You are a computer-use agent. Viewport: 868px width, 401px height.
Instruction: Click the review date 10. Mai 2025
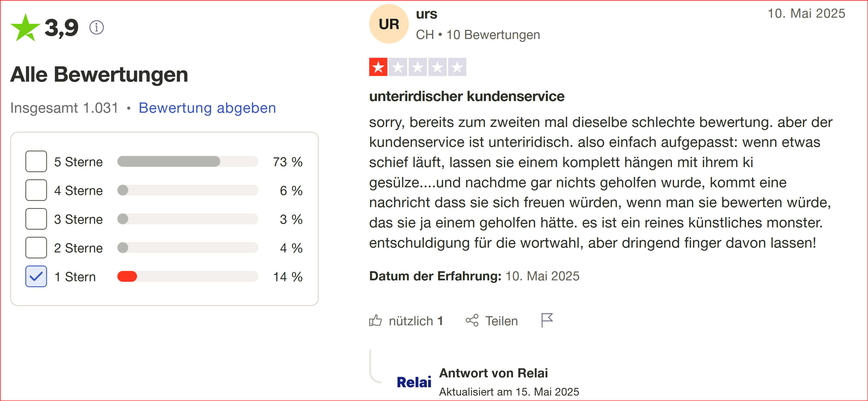tap(806, 13)
